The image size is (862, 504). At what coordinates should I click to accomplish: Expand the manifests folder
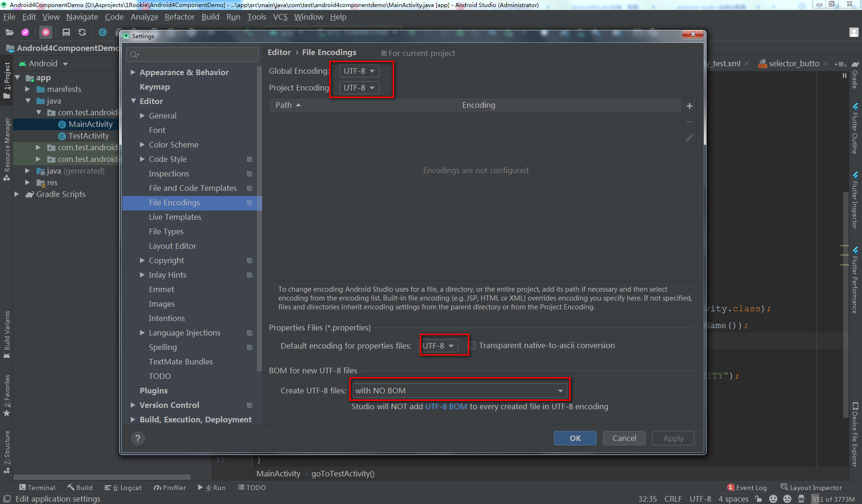tap(28, 89)
